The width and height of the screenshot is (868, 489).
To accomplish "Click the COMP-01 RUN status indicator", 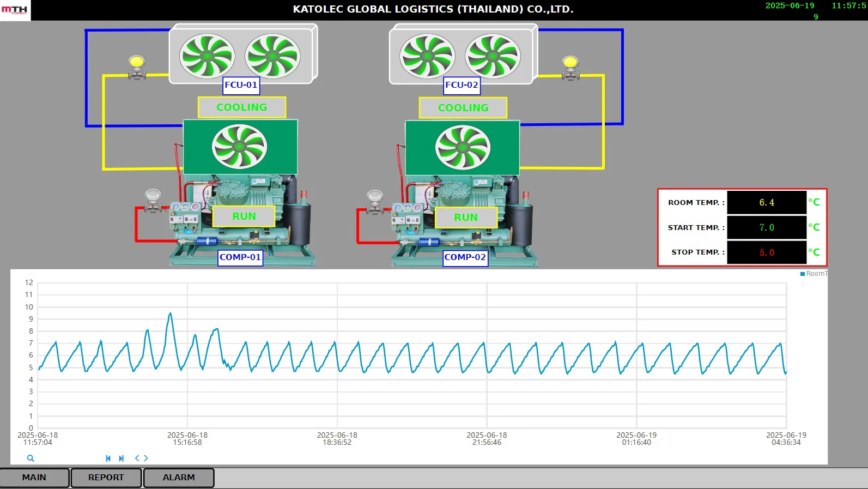I will click(x=244, y=216).
